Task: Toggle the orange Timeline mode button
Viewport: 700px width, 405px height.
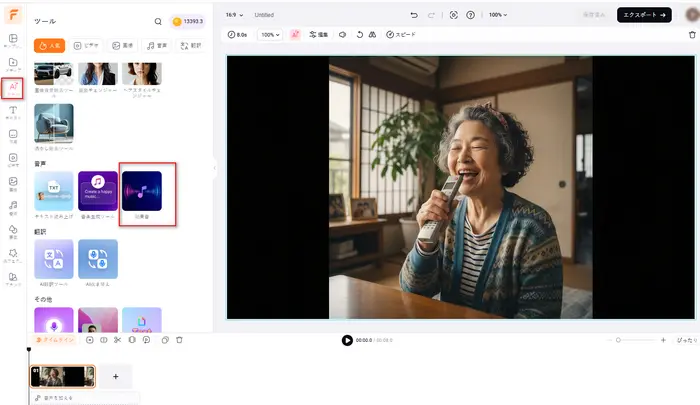Action: 54,340
